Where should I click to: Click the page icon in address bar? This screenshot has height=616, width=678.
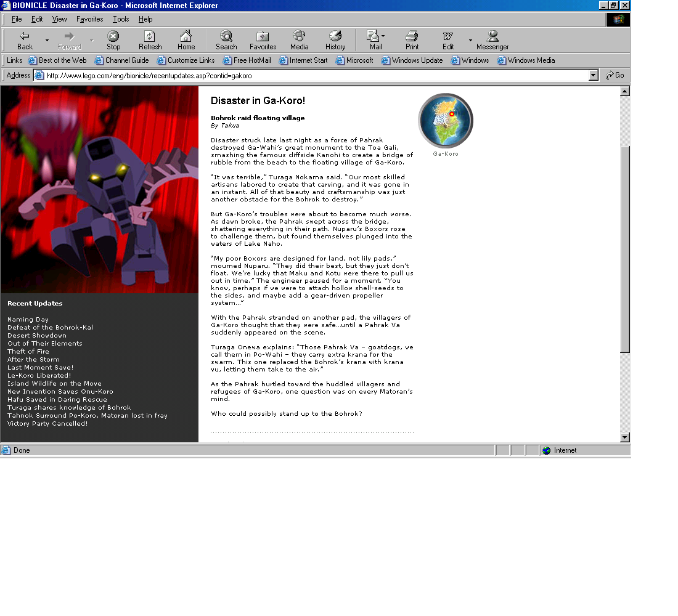coord(39,76)
